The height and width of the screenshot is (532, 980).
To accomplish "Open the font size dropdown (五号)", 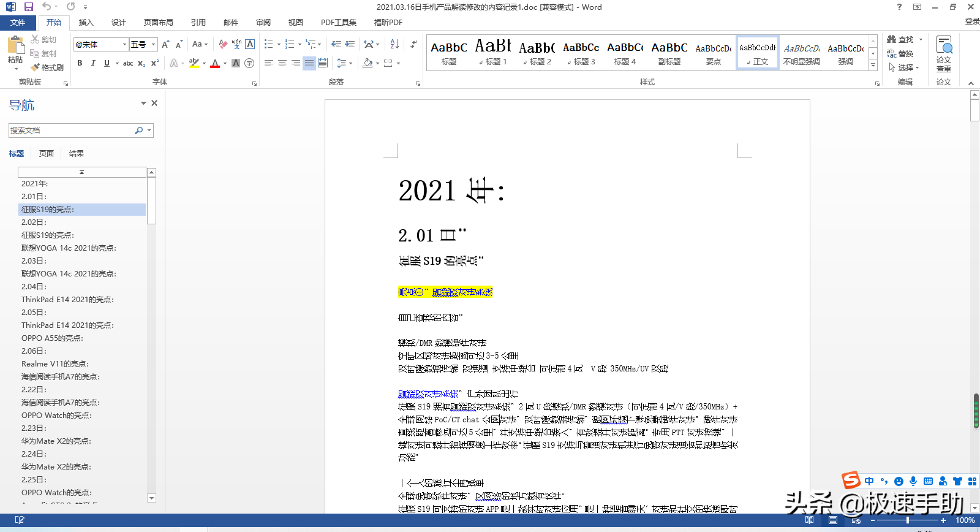I will coord(154,44).
